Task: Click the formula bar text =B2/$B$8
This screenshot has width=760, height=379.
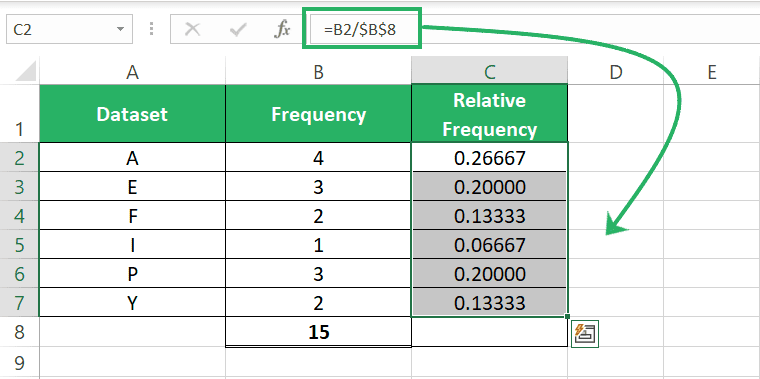Action: [360, 30]
